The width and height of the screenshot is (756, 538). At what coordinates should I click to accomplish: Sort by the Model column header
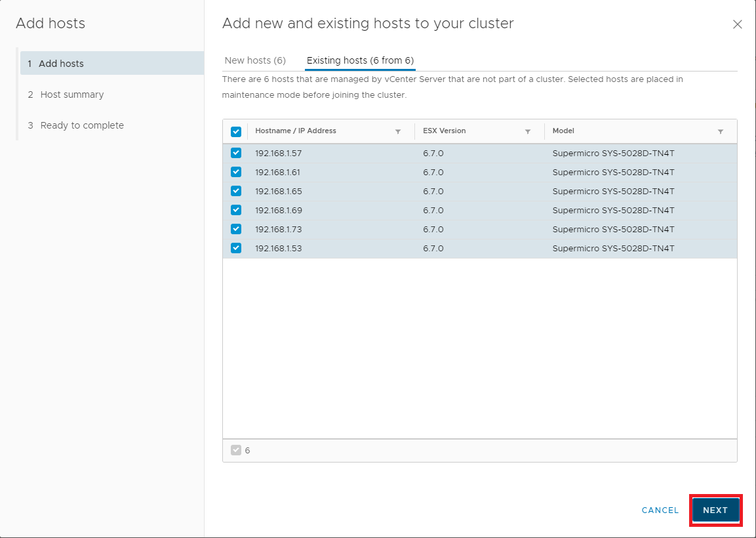point(563,131)
